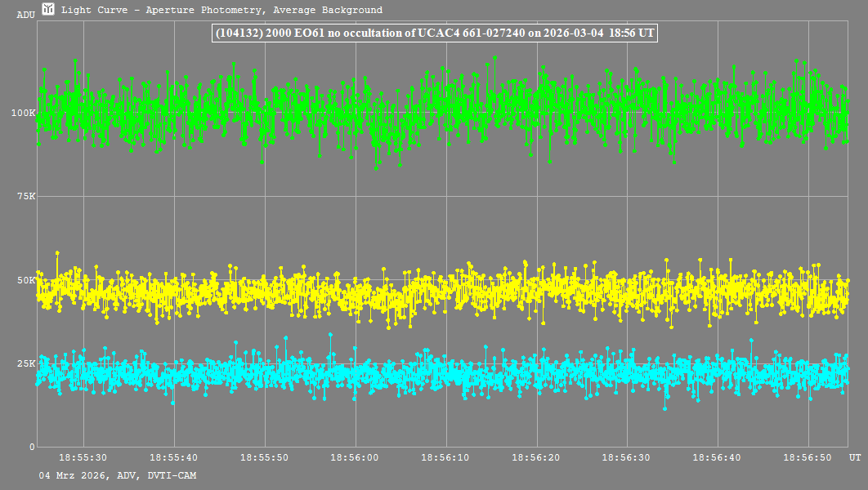Click the 25K y-axis label

click(x=26, y=363)
